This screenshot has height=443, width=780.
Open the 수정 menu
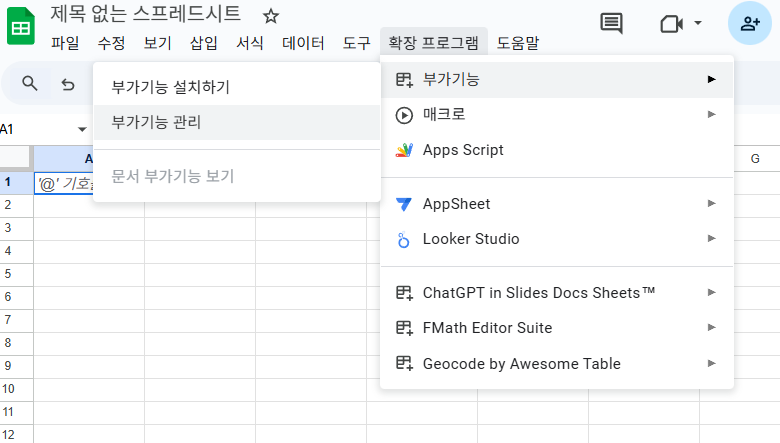click(111, 43)
